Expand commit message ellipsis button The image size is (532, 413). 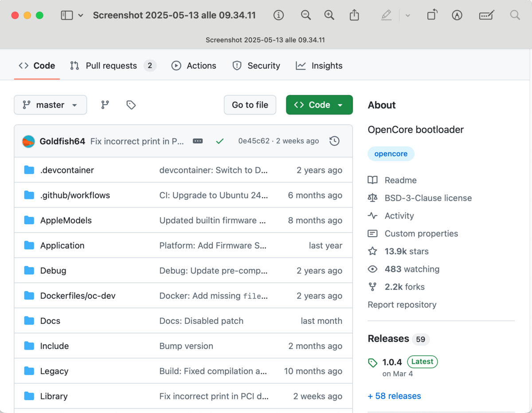pyautogui.click(x=198, y=141)
